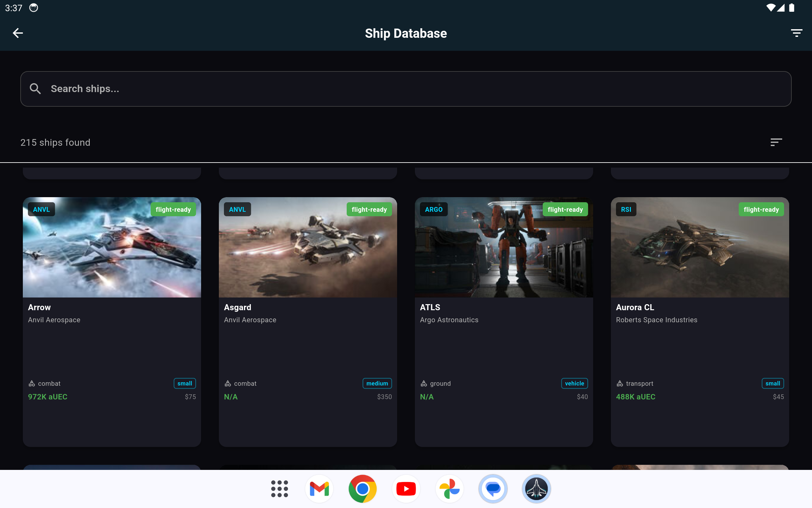The image size is (812, 508).
Task: Click the 972K aUEC price
Action: pos(48,397)
